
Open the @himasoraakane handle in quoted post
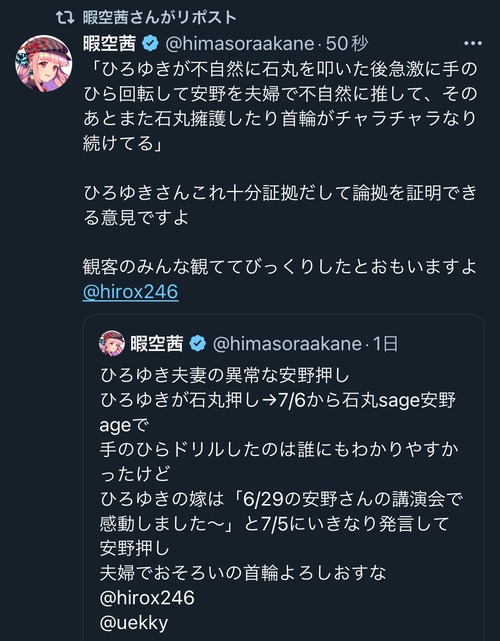click(x=287, y=344)
